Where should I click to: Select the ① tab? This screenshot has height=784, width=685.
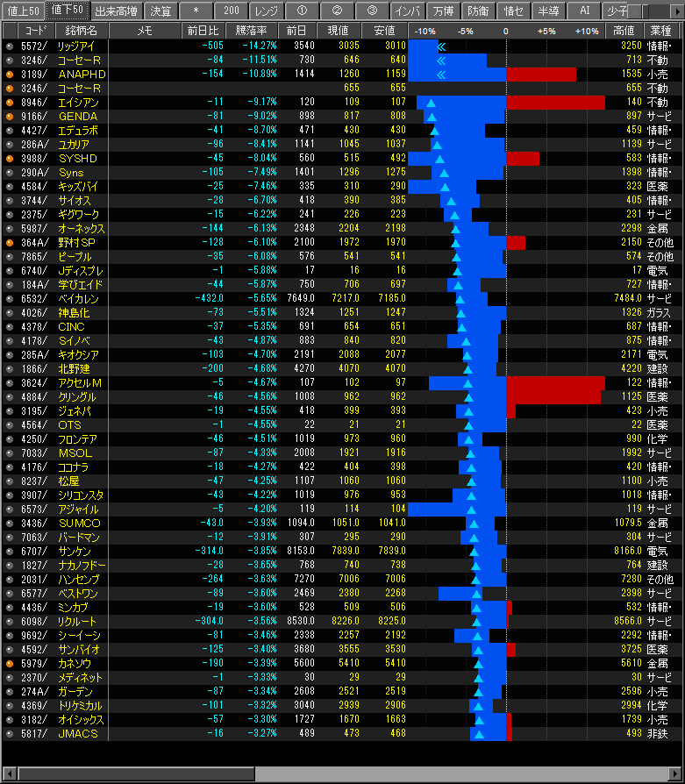[x=302, y=11]
